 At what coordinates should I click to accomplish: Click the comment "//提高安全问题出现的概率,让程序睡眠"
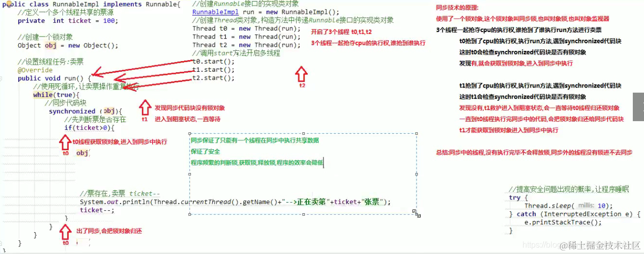tap(569, 189)
